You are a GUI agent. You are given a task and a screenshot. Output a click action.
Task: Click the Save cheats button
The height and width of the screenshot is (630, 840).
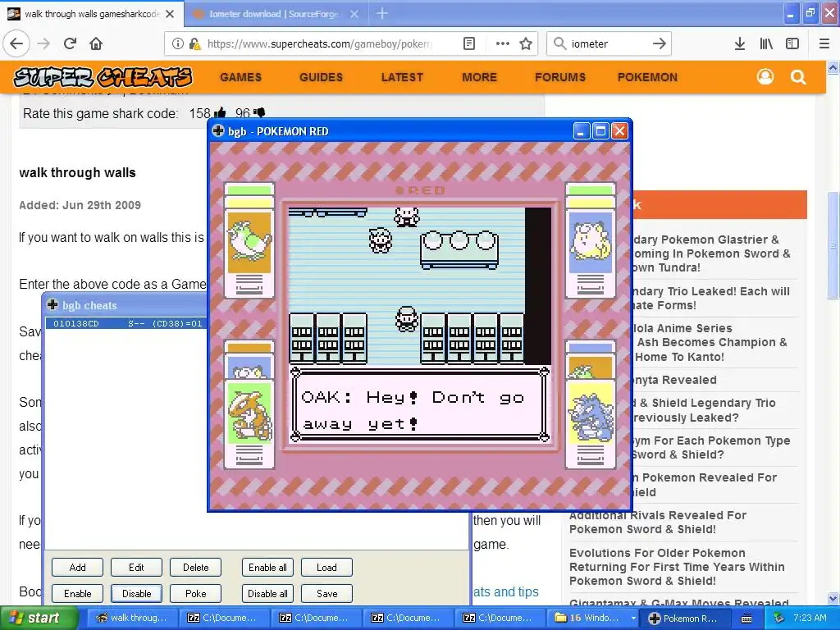click(x=326, y=594)
